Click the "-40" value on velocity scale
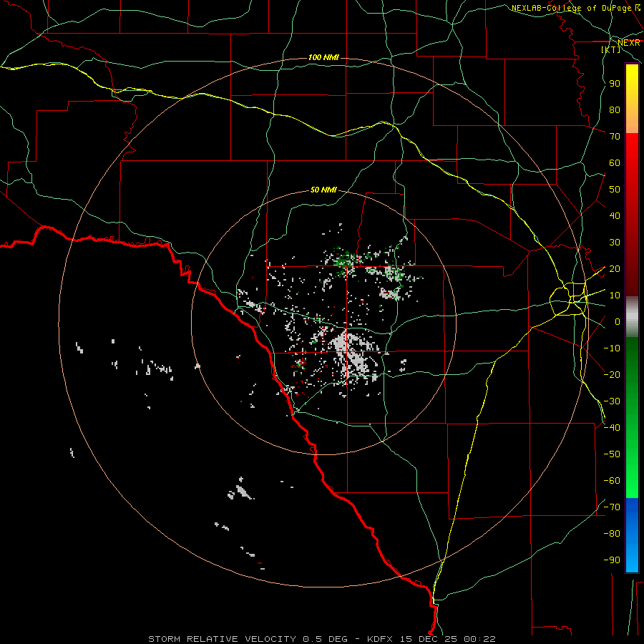 pos(612,428)
